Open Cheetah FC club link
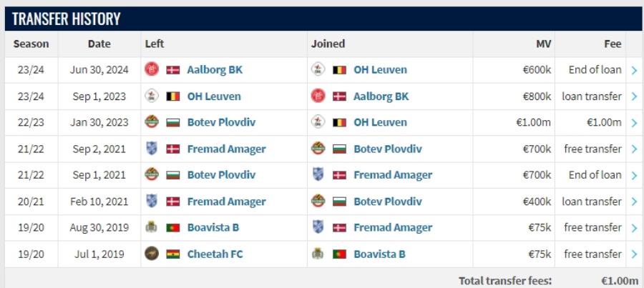The height and width of the screenshot is (288, 644). click(215, 254)
